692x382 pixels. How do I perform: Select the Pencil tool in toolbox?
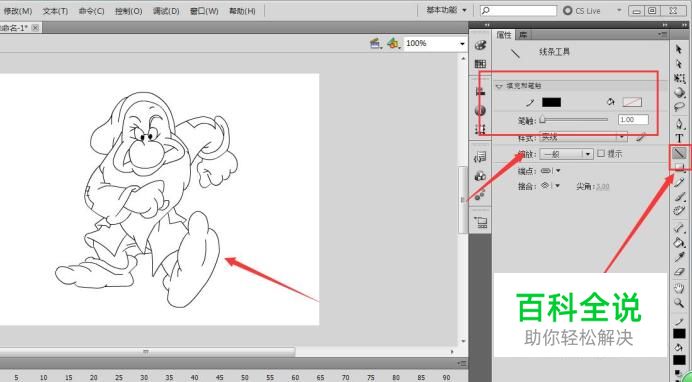click(x=679, y=182)
